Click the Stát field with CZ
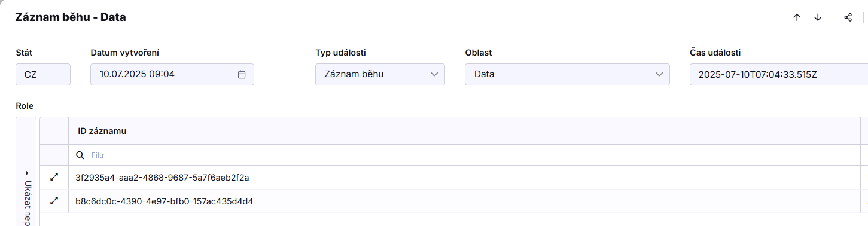The image size is (868, 226). coord(43,75)
